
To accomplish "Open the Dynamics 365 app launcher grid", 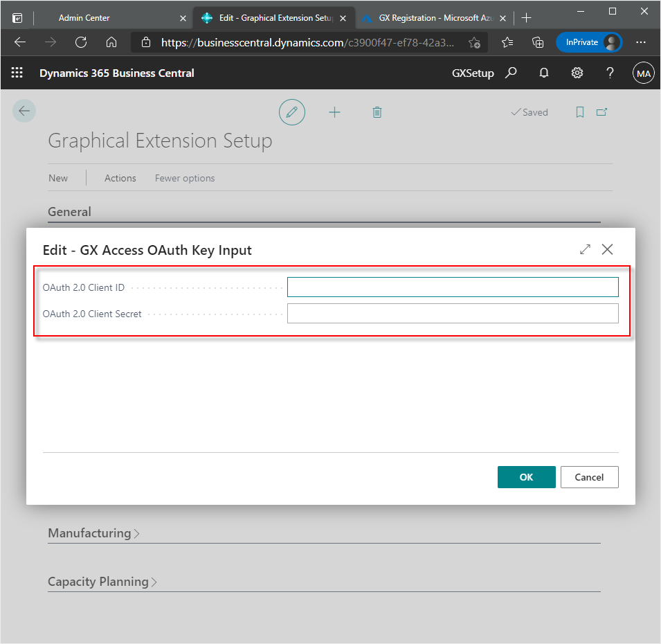I will point(17,72).
